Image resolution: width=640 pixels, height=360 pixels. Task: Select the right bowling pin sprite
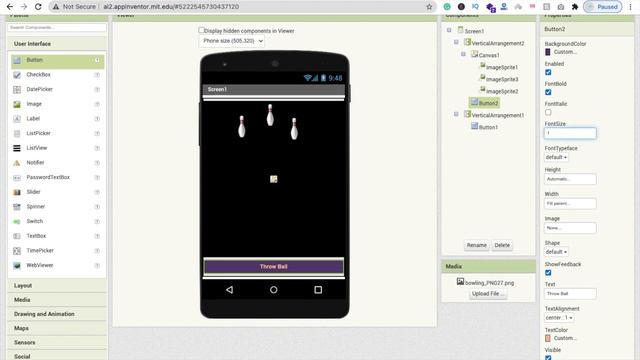pos(294,129)
